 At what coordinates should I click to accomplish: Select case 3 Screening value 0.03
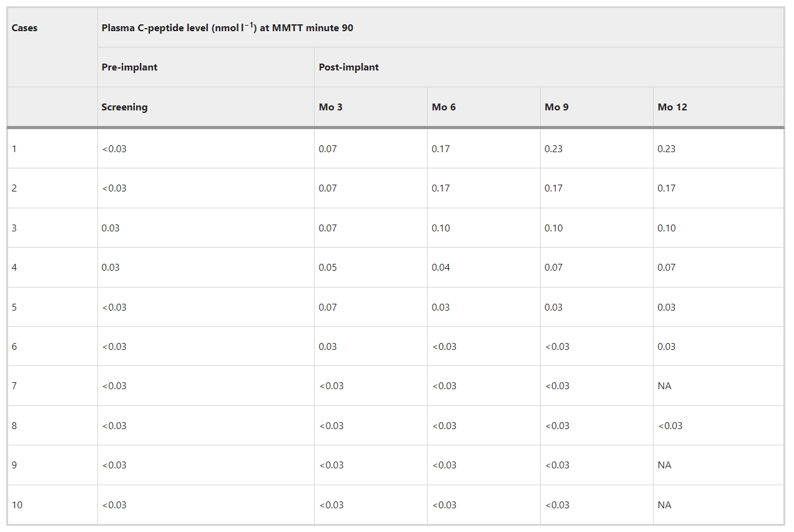(x=110, y=228)
